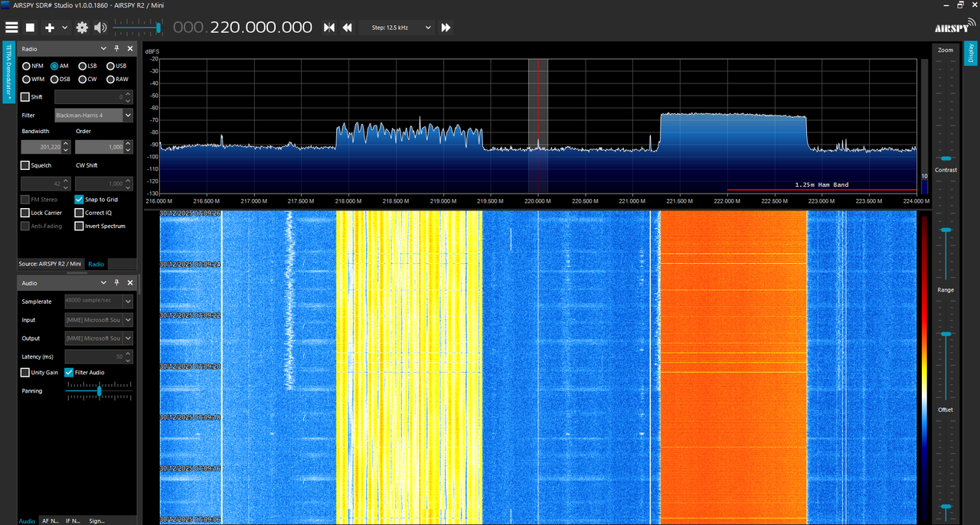
Task: Step frequency up with forward arrows
Action: tap(446, 28)
